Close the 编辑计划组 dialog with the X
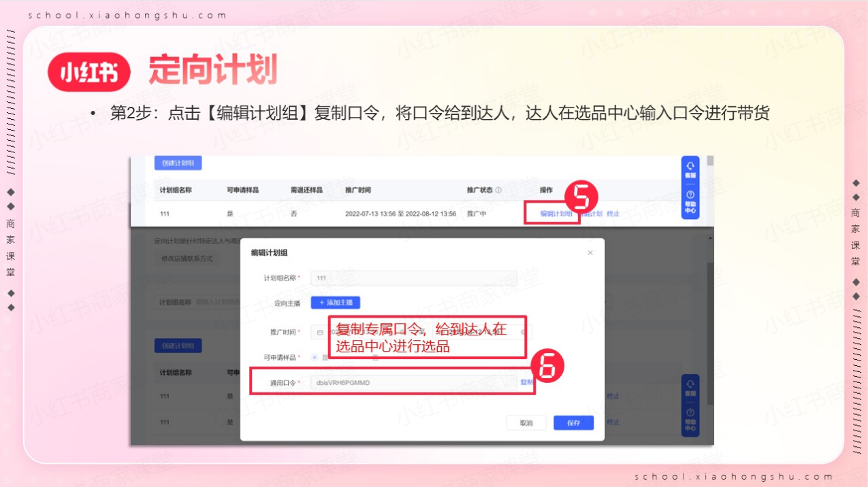Viewport: 868px width, 487px height. pyautogui.click(x=590, y=252)
